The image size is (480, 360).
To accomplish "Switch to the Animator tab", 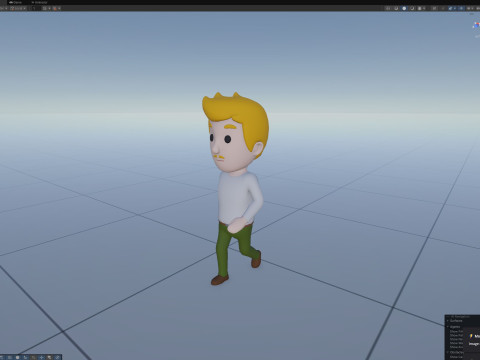I will 39,2.
